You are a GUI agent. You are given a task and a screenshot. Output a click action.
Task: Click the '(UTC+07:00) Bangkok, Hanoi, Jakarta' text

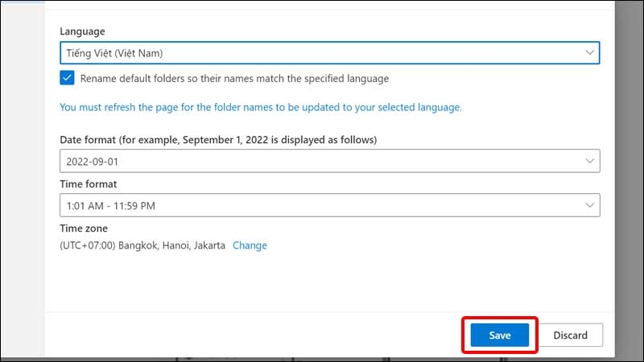pyautogui.click(x=142, y=245)
